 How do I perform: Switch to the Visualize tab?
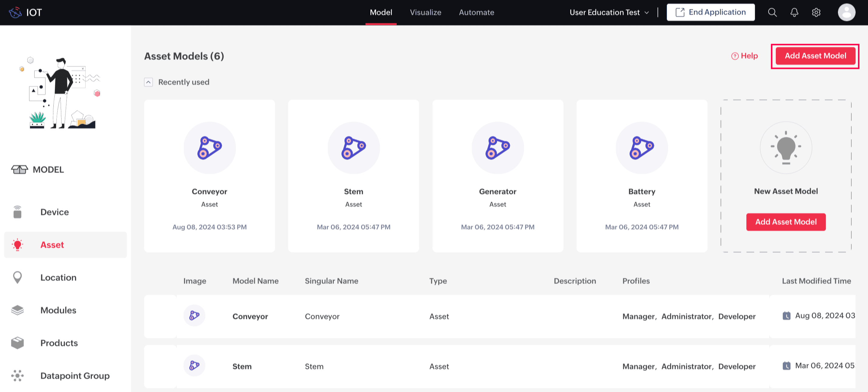[x=425, y=12]
